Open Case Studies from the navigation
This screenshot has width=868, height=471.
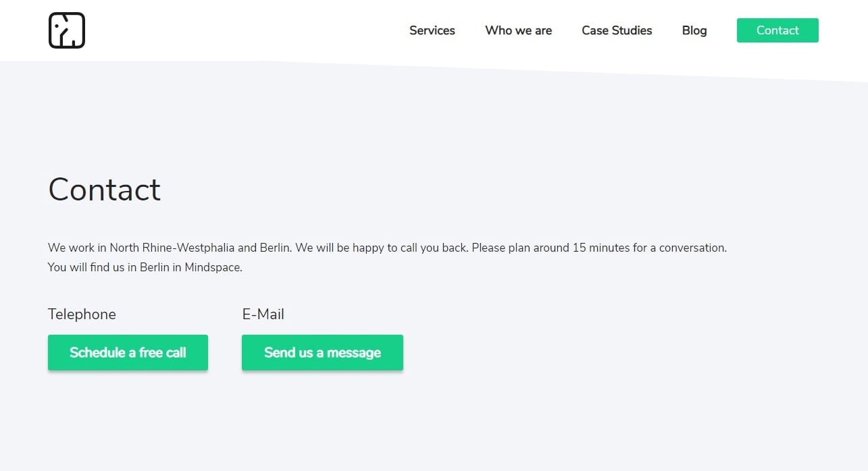(x=617, y=30)
